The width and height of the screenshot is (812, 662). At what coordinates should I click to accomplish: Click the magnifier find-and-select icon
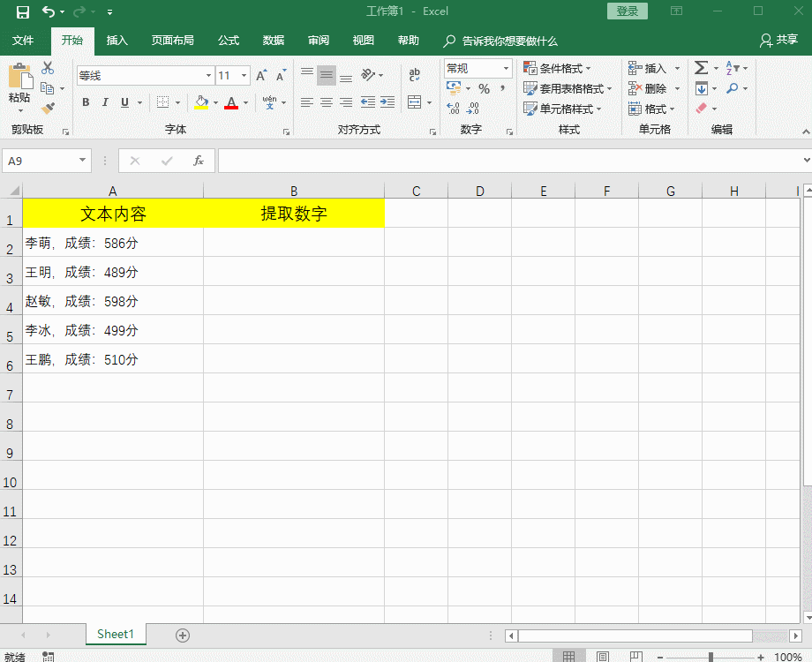(x=731, y=88)
